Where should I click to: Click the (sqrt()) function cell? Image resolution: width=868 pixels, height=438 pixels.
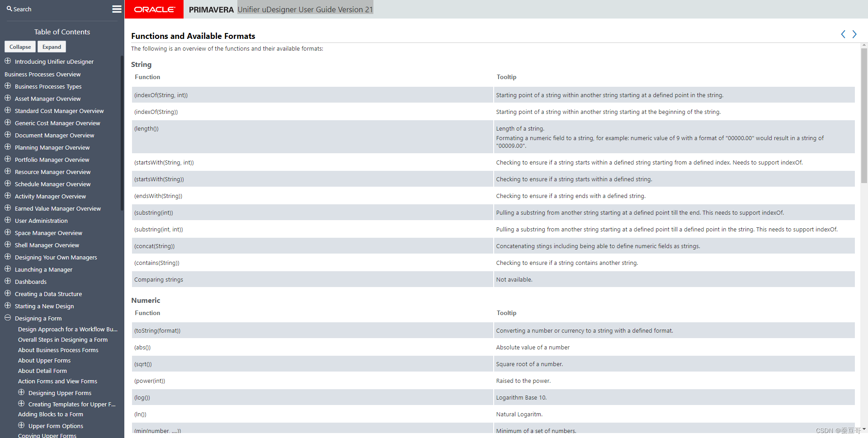(312, 364)
